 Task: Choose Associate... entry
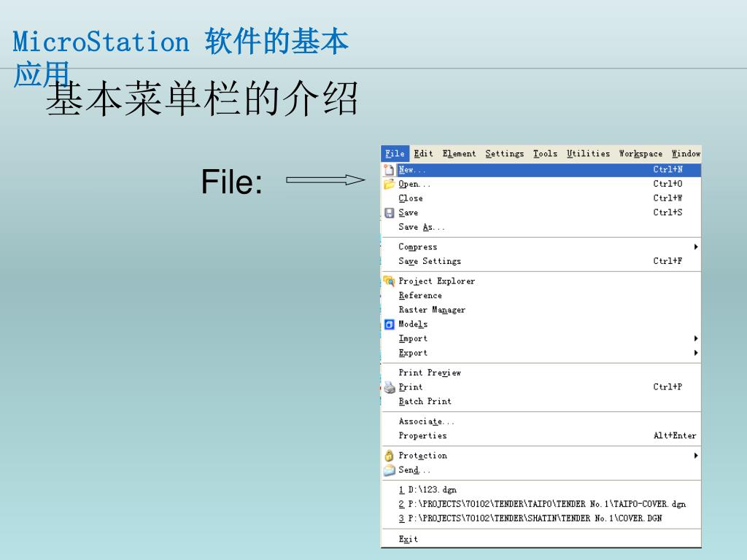click(x=541, y=421)
